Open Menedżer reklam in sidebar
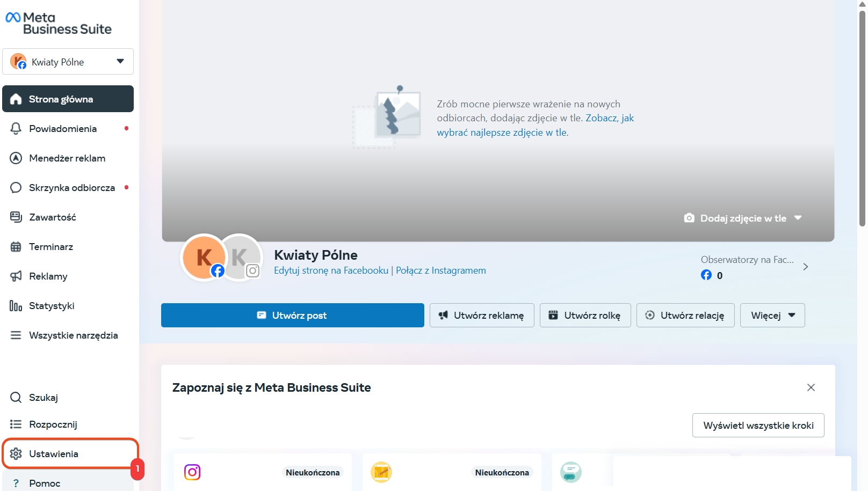Viewport: 868px width, 491px height. pos(68,158)
